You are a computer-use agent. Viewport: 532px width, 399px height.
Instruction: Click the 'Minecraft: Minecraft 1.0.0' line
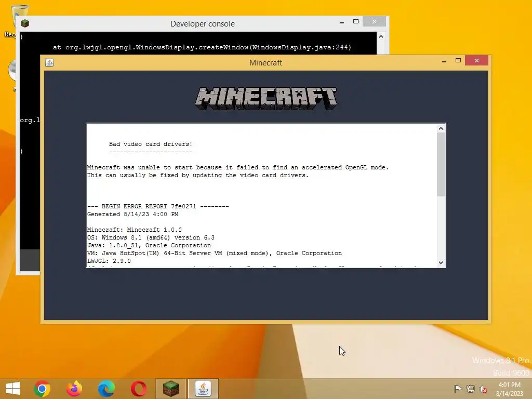click(135, 230)
